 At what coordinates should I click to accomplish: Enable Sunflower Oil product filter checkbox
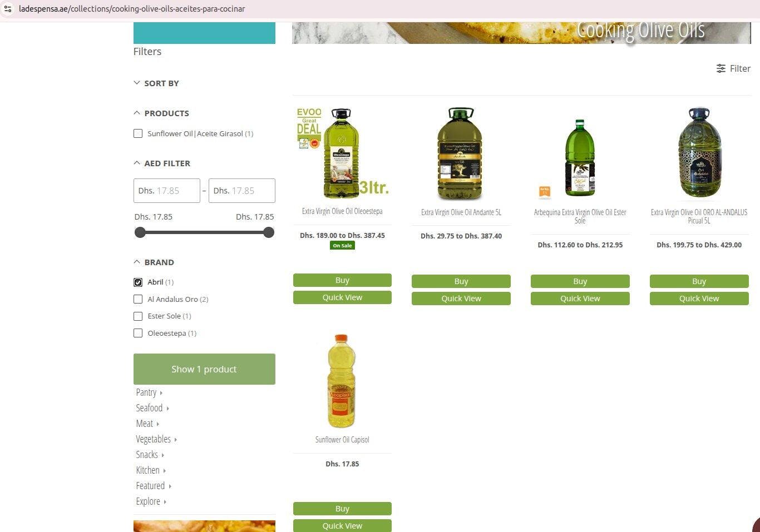tap(138, 133)
